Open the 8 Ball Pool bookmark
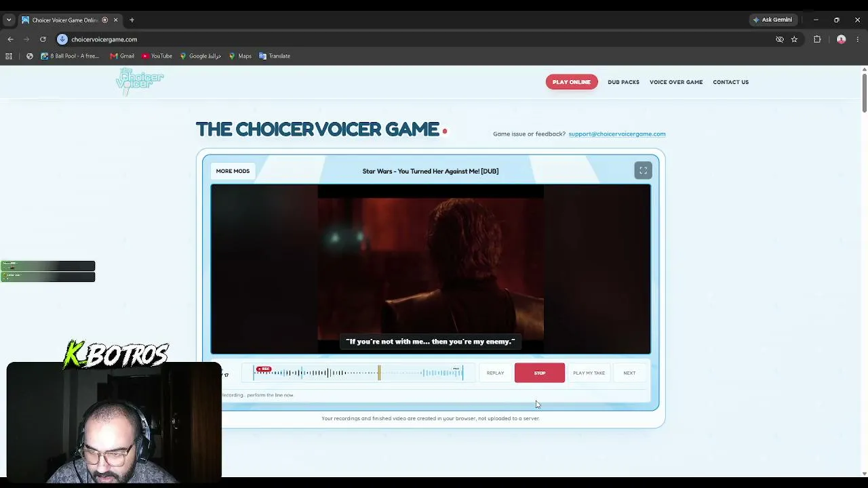Screen dimensions: 868x488 pos(70,56)
